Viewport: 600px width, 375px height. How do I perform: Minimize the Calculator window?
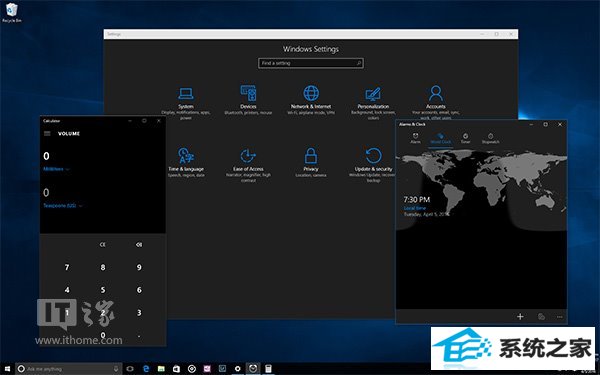130,121
